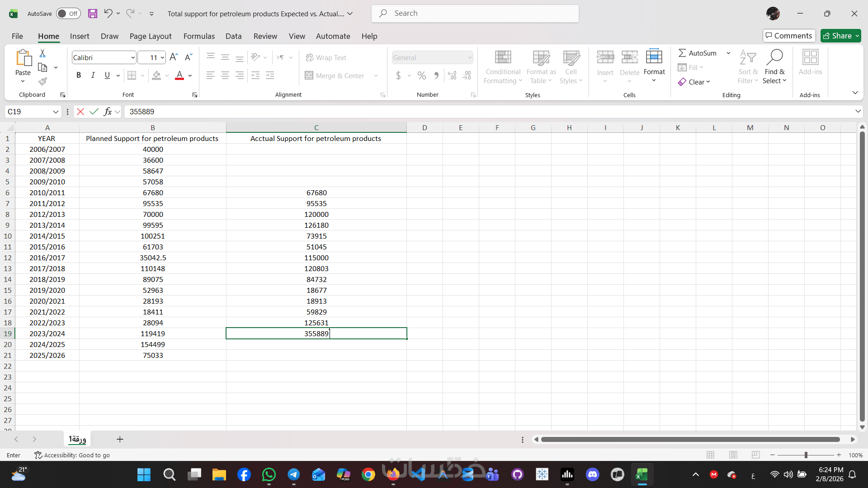The image size is (868, 488).
Task: Open Discord from the taskbar
Action: click(x=592, y=474)
